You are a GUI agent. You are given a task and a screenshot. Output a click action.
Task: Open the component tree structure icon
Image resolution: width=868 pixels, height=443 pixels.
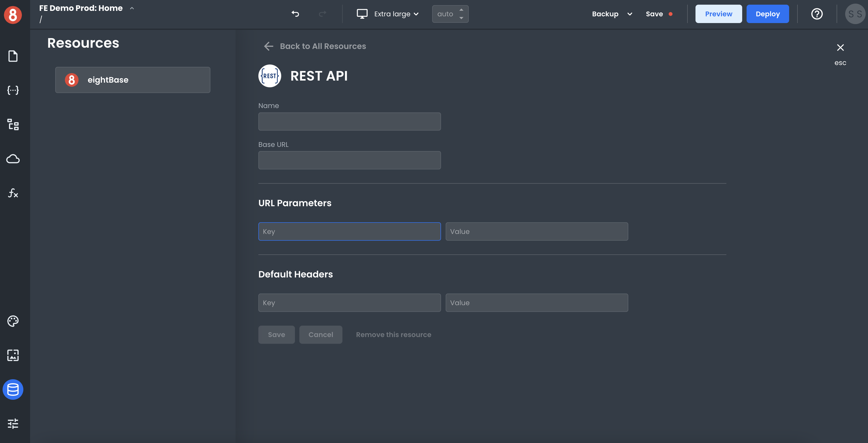pos(13,125)
